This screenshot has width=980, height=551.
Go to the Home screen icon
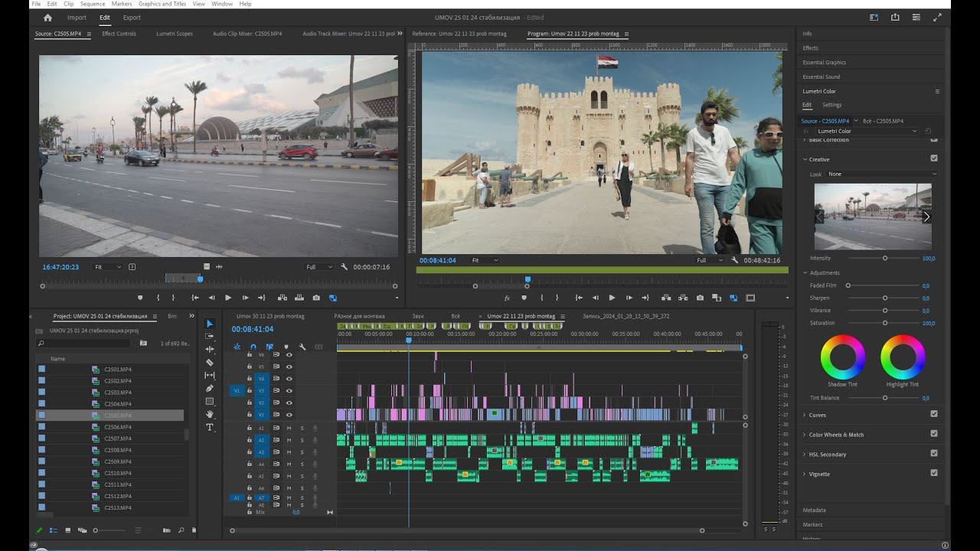click(x=48, y=18)
